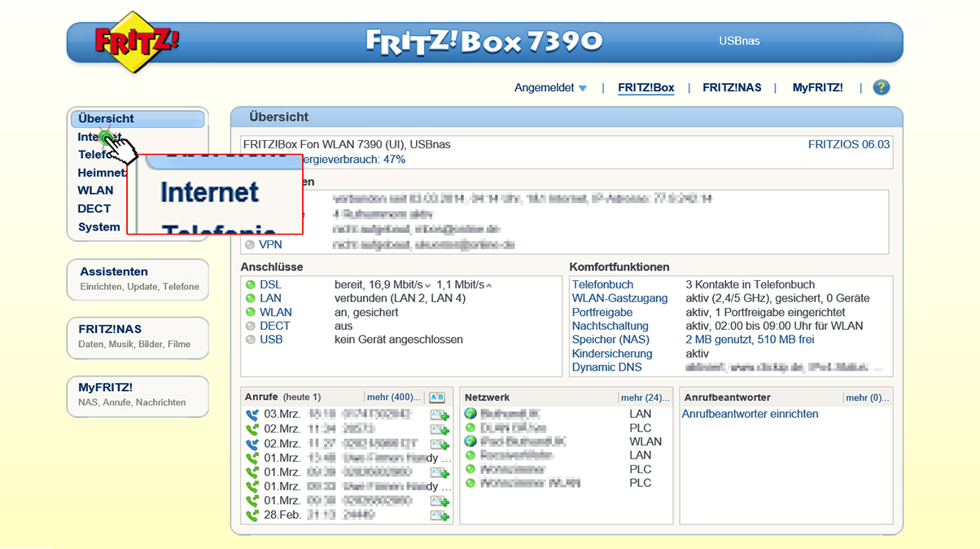Click the text 'aktiv, 1 Portfreigabe eingerichtet'

pyautogui.click(x=765, y=313)
